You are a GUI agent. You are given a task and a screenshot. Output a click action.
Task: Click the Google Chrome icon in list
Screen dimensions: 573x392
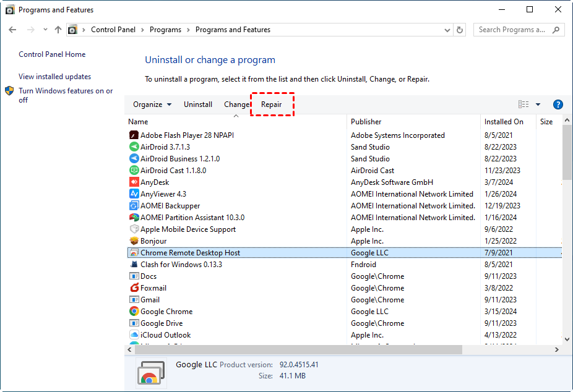pos(134,312)
